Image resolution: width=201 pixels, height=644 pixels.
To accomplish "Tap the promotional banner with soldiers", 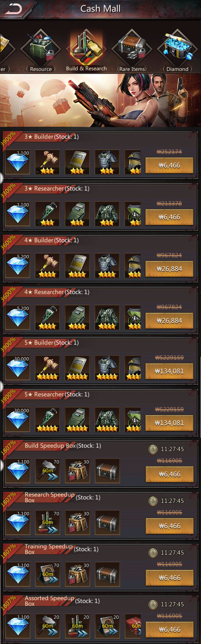I will pyautogui.click(x=101, y=100).
